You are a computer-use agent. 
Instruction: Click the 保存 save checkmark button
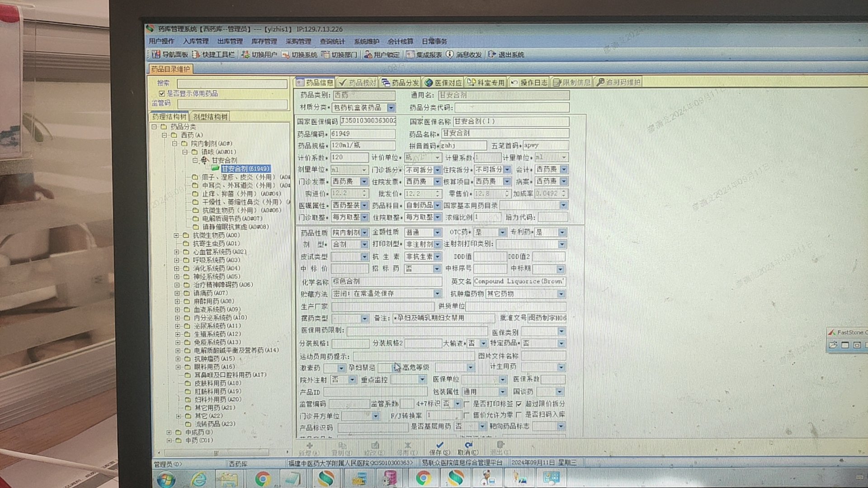tap(439, 447)
